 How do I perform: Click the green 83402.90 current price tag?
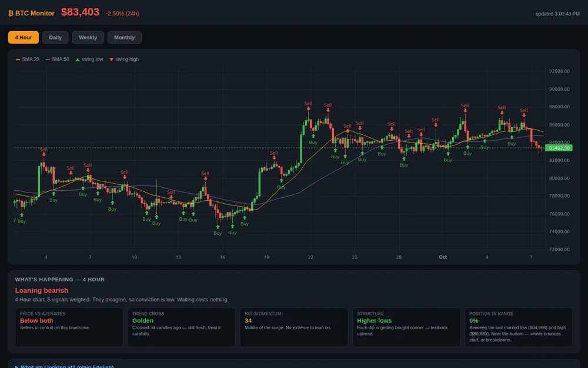(559, 148)
